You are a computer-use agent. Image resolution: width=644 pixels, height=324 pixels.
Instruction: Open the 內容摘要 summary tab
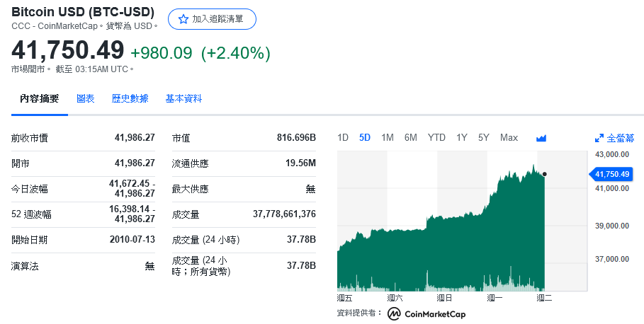40,99
